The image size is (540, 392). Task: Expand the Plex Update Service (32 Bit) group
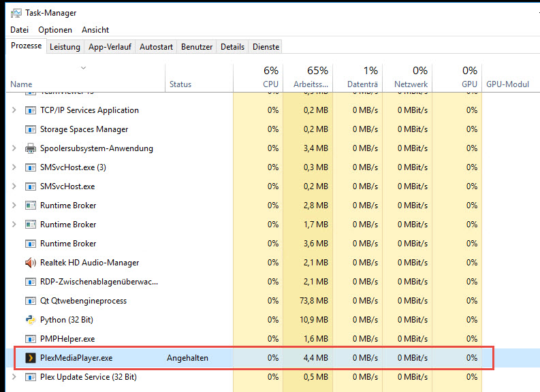point(14,377)
